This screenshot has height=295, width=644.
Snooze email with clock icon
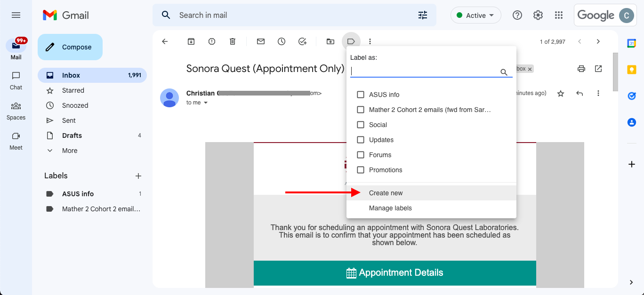coord(282,41)
